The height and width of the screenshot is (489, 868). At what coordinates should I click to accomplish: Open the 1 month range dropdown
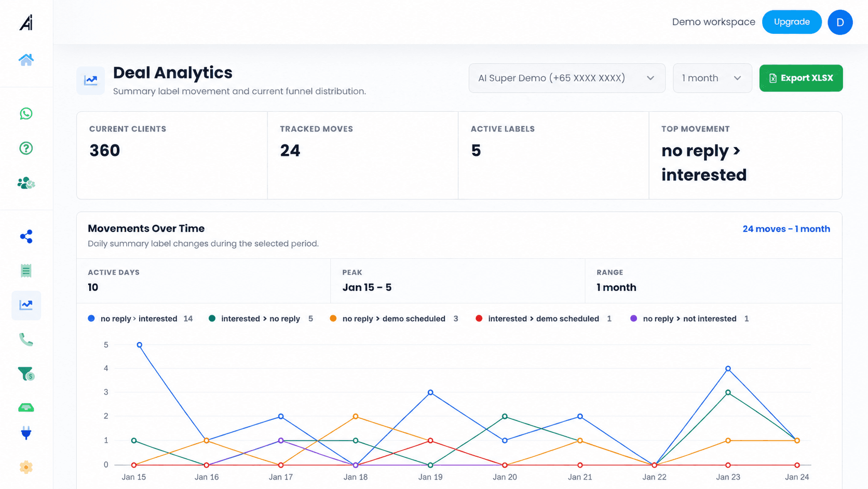point(712,78)
